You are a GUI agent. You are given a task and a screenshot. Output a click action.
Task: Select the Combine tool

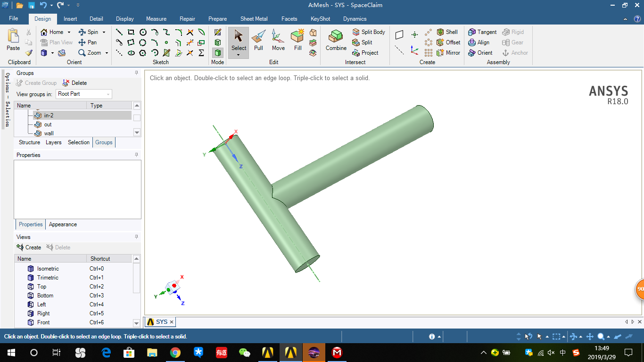(336, 41)
